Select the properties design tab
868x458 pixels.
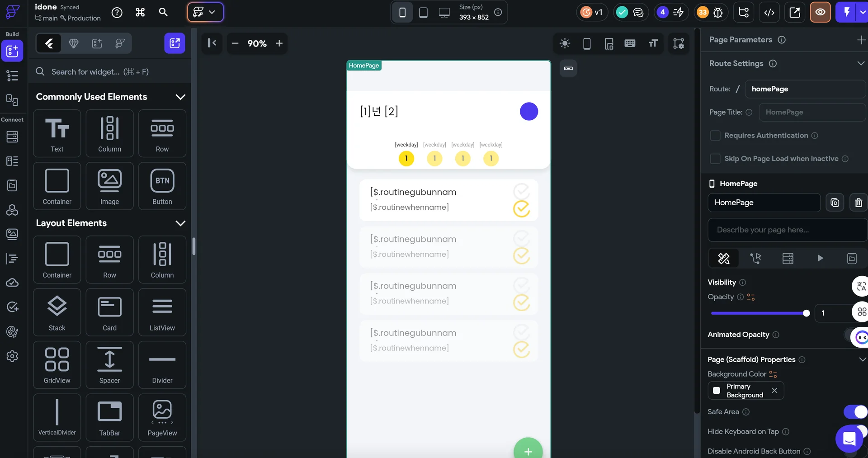[723, 258]
